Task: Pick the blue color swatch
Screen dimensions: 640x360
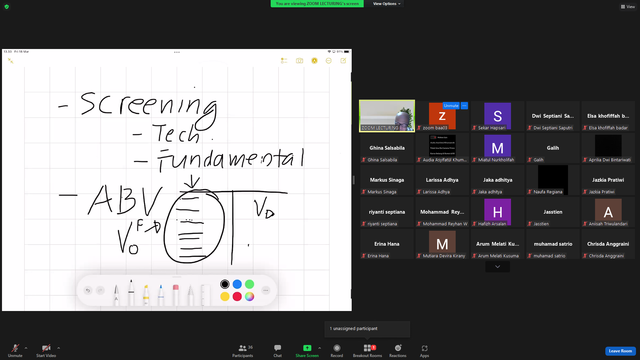Action: pyautogui.click(x=237, y=284)
